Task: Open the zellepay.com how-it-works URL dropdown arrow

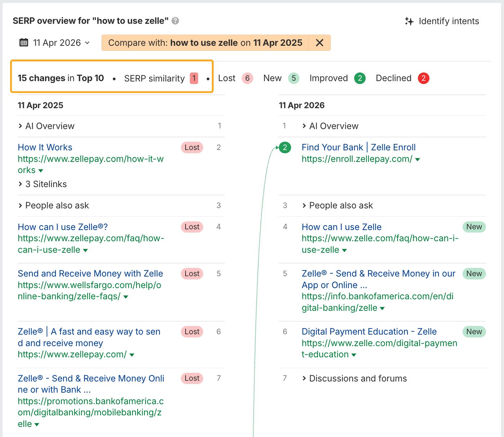Action: pos(41,171)
